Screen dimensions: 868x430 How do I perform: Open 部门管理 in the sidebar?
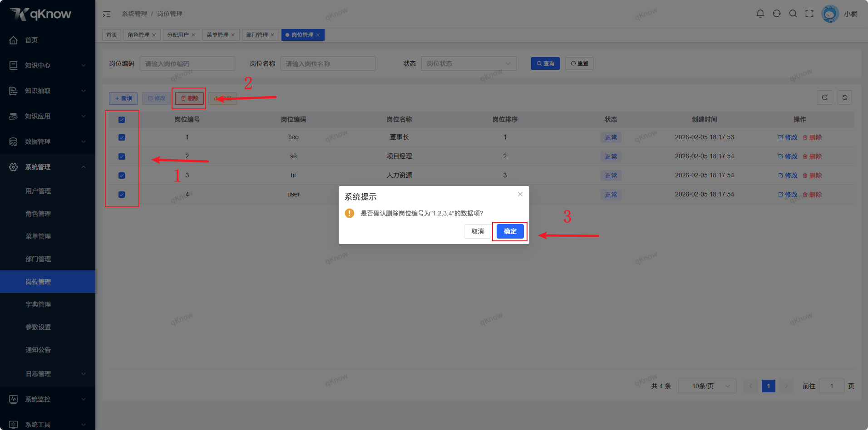coord(48,259)
